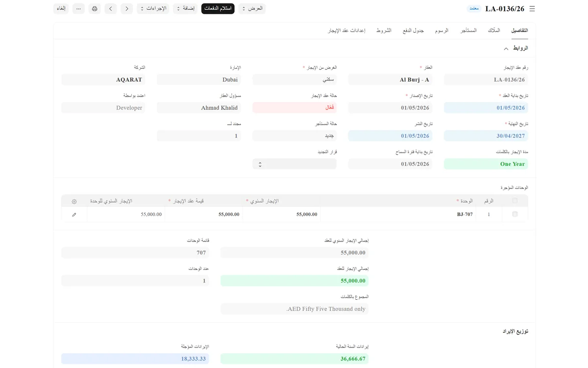Click the قيمة عقد الإيجار cell in BJ-707 row
Viewport: 588px width, 368px height.
click(204, 214)
